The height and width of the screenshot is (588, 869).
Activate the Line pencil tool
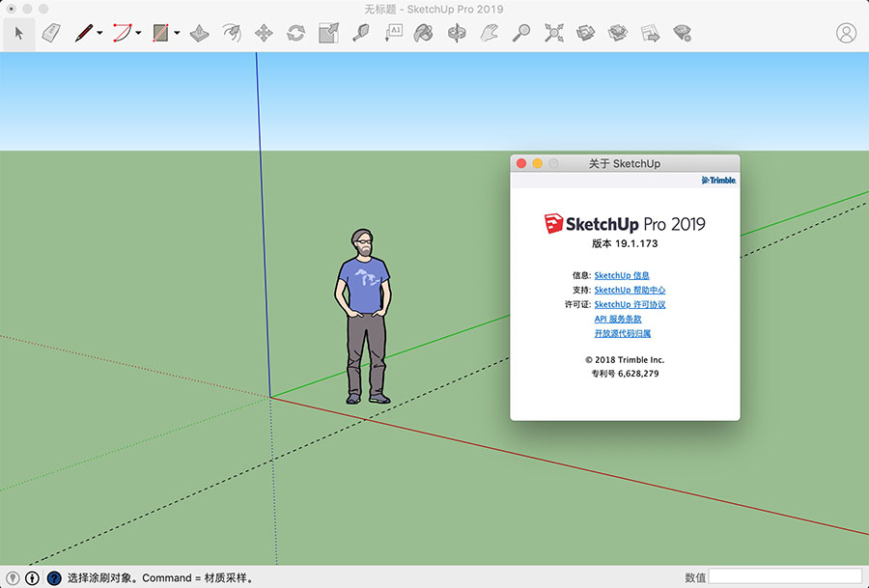84,33
